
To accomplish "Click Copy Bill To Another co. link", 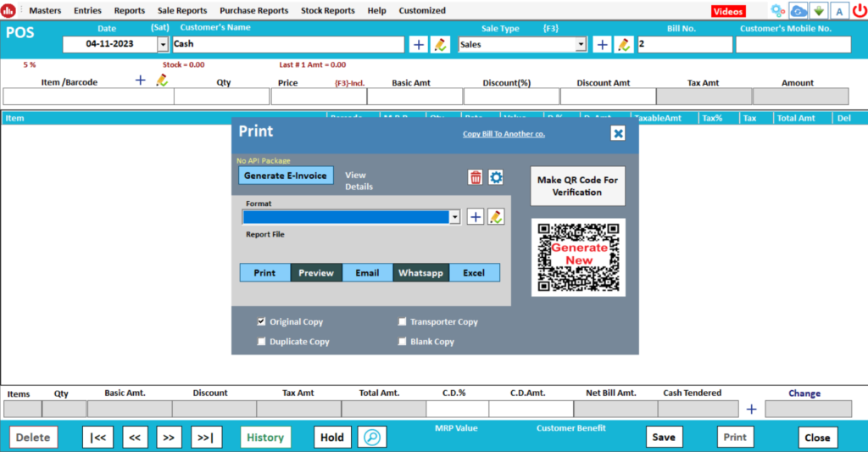I will (x=504, y=133).
